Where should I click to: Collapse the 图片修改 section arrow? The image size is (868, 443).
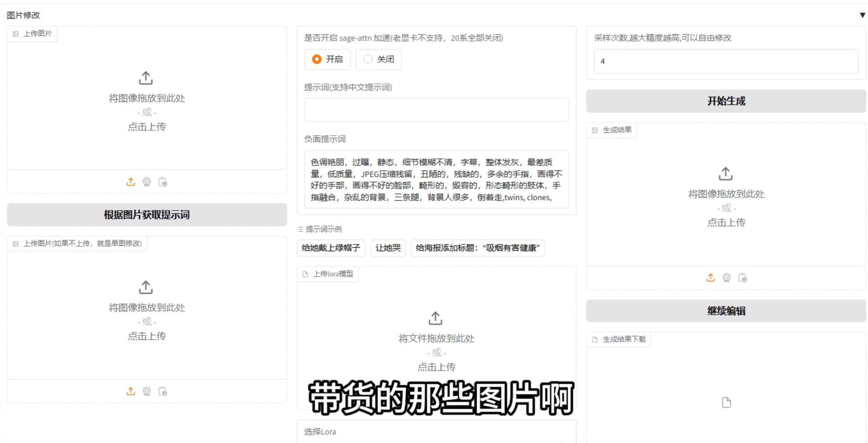pyautogui.click(x=862, y=15)
